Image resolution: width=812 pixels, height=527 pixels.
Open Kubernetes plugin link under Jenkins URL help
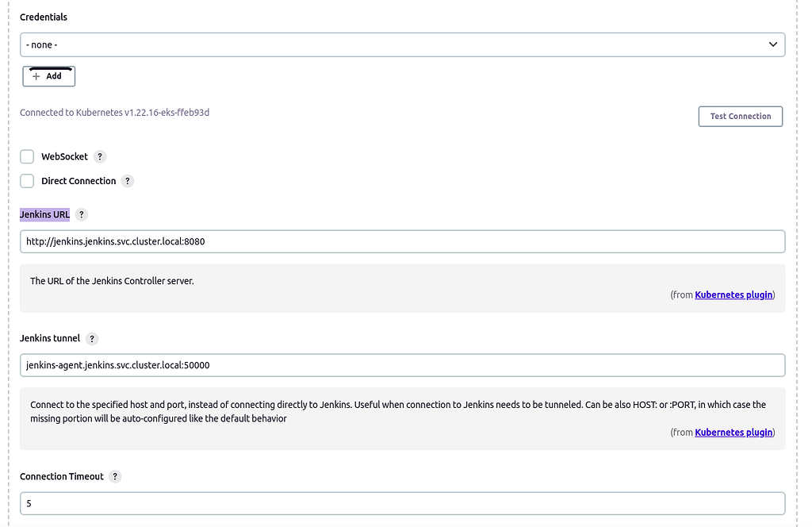click(733, 295)
